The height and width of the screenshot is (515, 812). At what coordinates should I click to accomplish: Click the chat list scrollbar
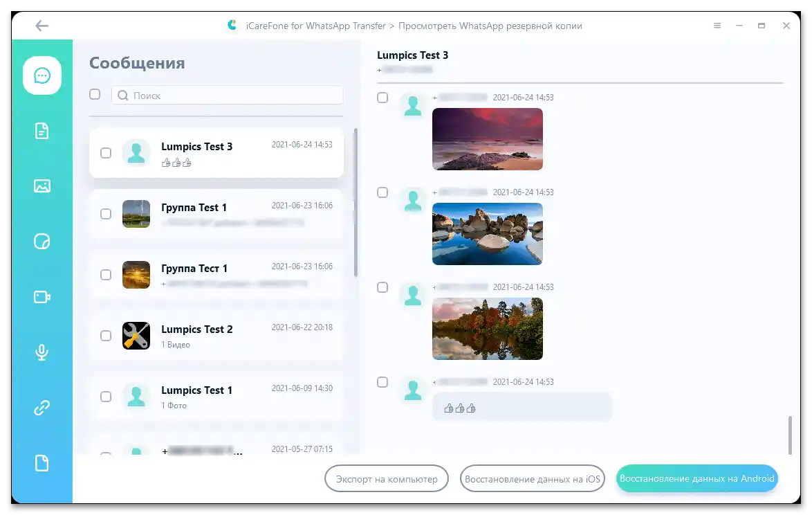coord(356,202)
